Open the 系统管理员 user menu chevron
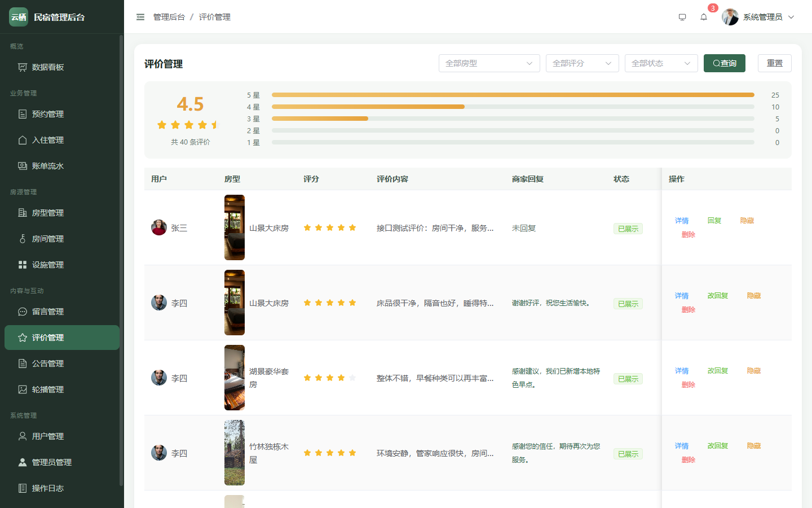Viewport: 812px width, 508px height. (791, 17)
